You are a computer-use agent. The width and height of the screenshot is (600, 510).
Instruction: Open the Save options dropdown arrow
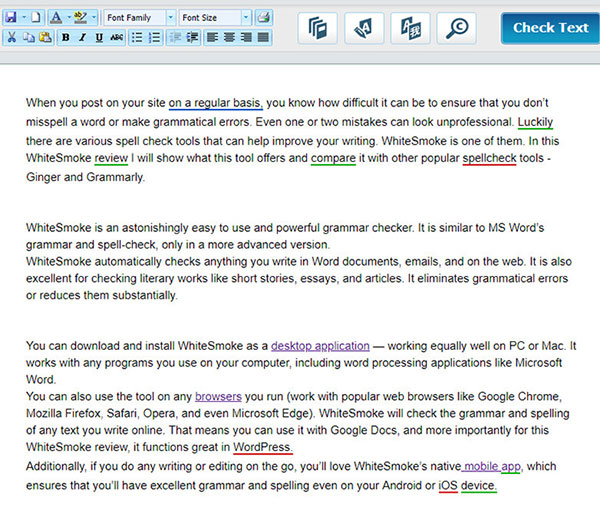pyautogui.click(x=24, y=17)
